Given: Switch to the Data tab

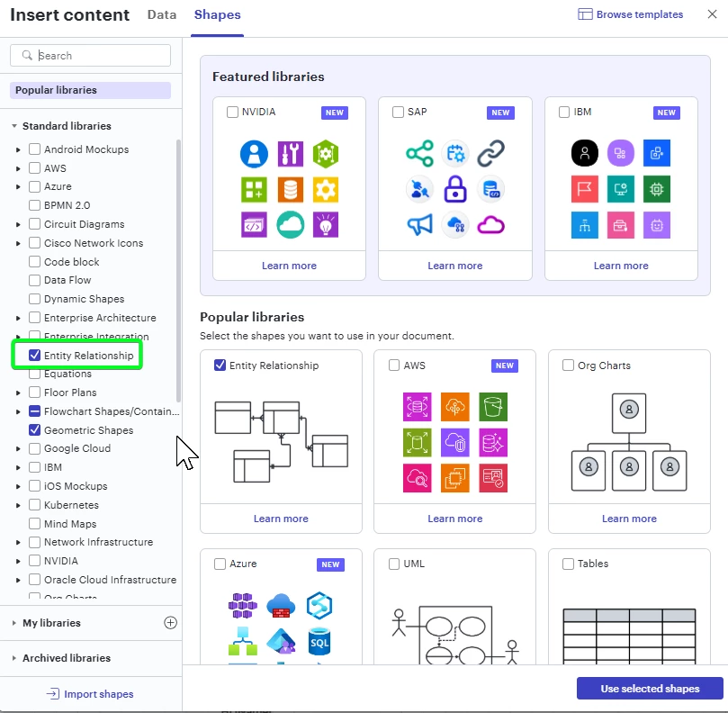Looking at the screenshot, I should 162,15.
